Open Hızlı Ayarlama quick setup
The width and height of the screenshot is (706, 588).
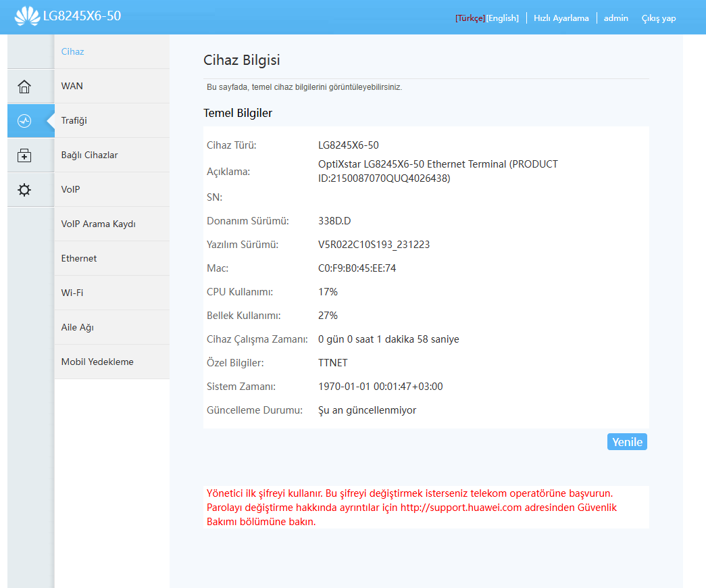coord(561,18)
